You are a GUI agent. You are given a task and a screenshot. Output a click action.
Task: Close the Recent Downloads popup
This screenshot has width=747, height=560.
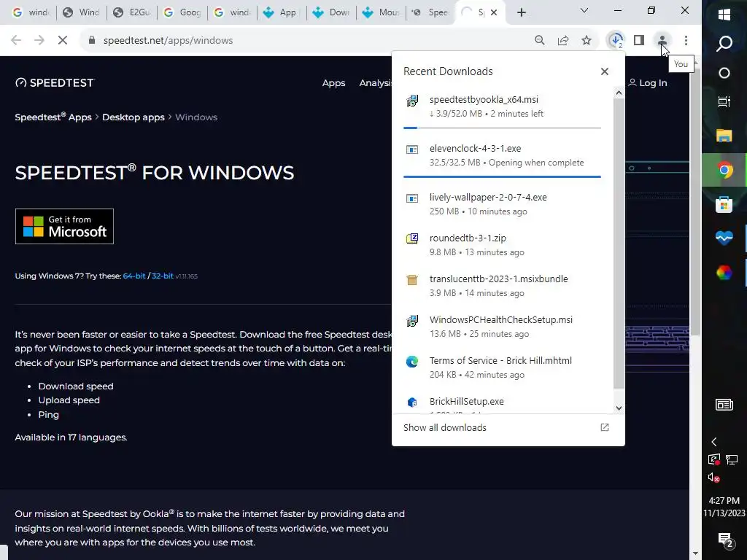pyautogui.click(x=605, y=71)
